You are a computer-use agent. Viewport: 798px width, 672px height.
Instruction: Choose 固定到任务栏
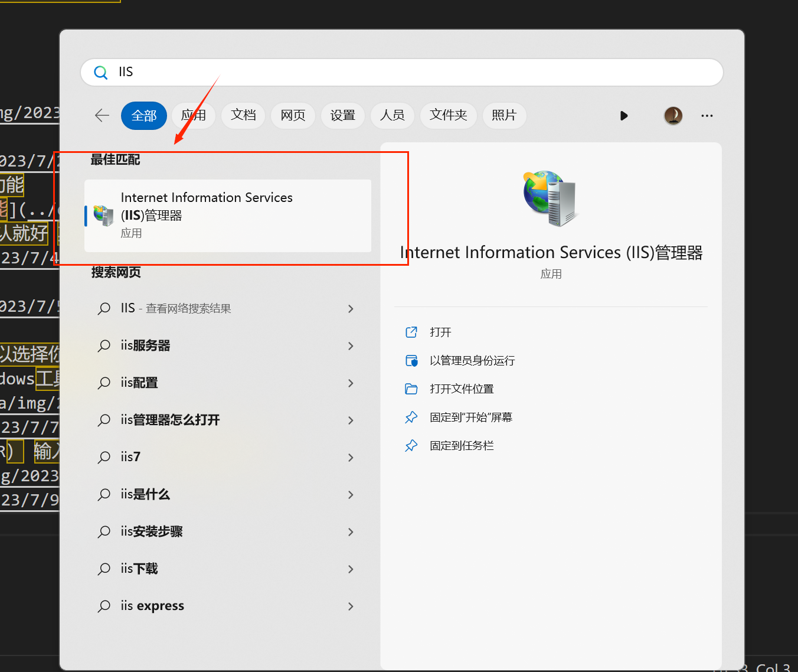[462, 446]
